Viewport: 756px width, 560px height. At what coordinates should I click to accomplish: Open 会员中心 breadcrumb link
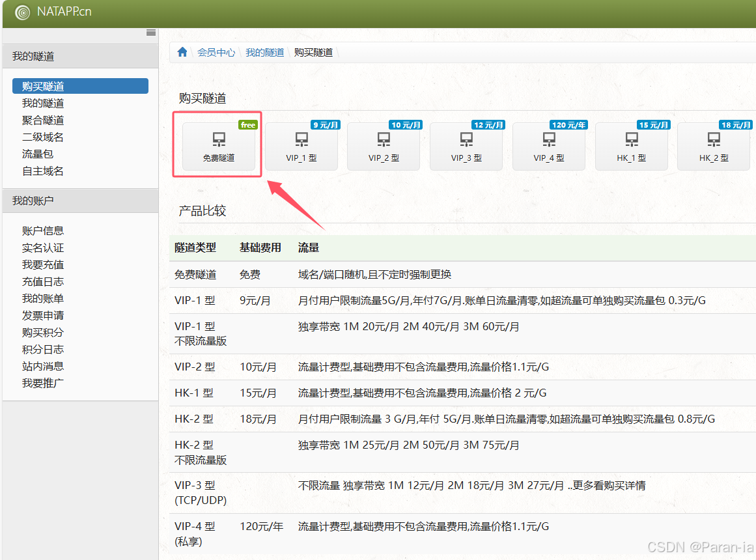coord(216,53)
